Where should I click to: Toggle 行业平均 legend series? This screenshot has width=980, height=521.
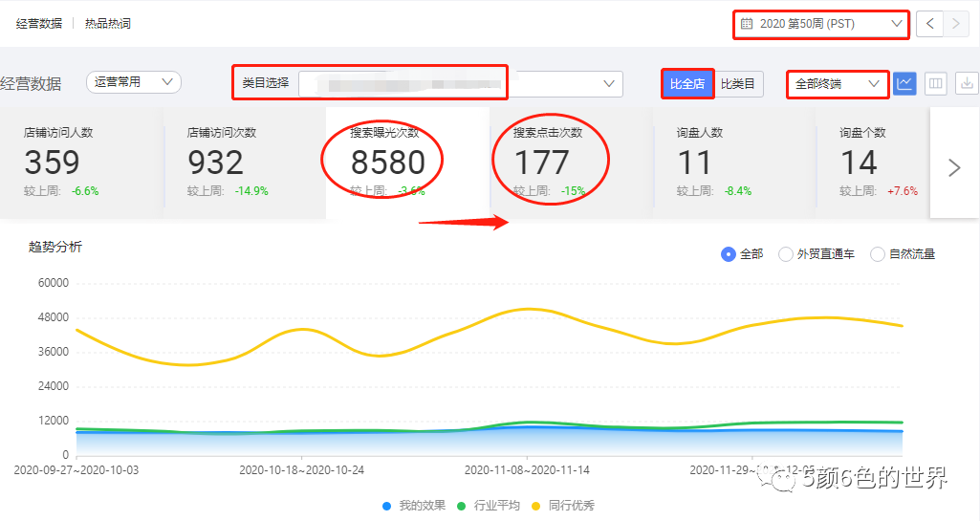click(x=489, y=506)
